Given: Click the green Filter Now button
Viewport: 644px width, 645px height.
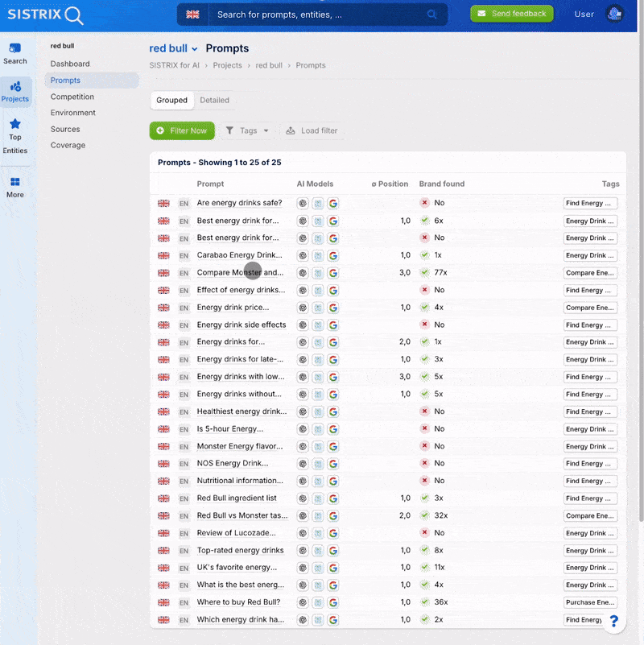Looking at the screenshot, I should tap(182, 130).
